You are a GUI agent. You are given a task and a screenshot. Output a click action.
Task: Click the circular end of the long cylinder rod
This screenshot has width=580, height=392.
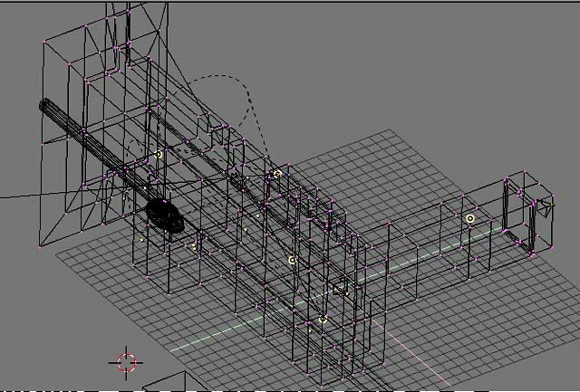click(x=44, y=105)
